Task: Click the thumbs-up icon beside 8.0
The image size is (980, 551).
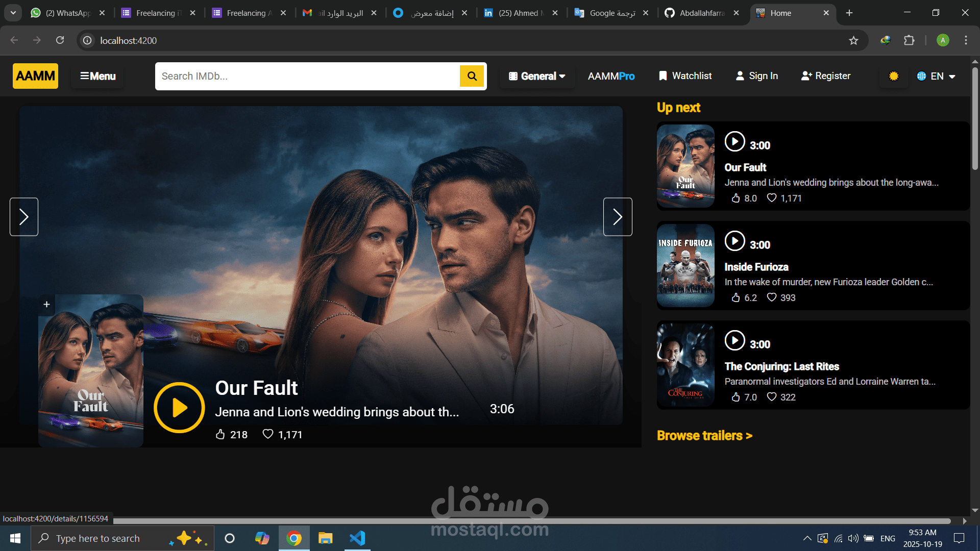Action: [x=736, y=198]
